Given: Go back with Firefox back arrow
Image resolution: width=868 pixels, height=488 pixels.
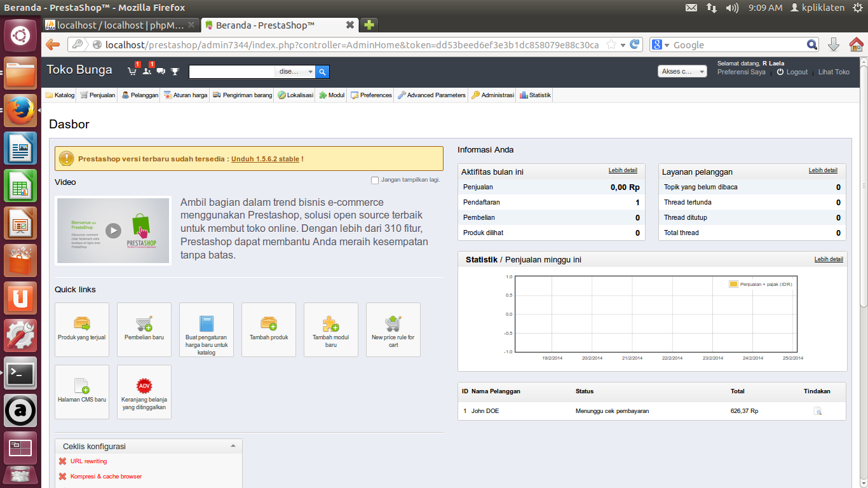Looking at the screenshot, I should click(53, 44).
